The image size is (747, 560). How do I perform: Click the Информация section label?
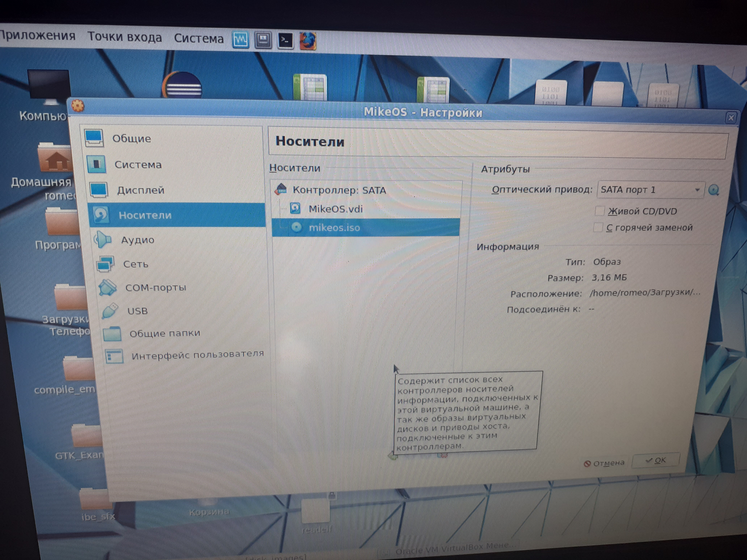pyautogui.click(x=508, y=247)
